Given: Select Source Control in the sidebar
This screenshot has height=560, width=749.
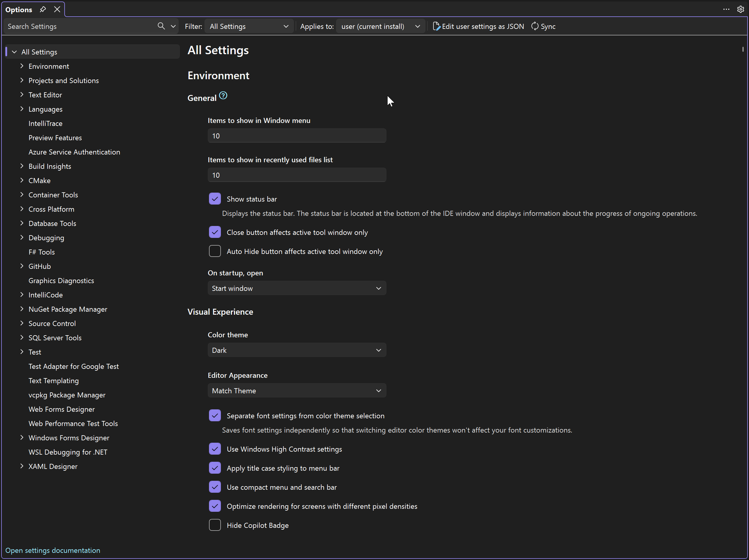Looking at the screenshot, I should click(52, 323).
